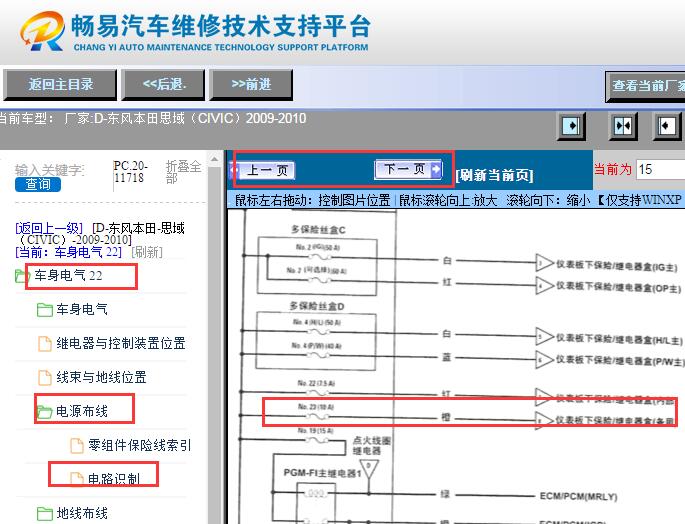Click 仪表板下保险/继电器盒(IG主) text
685x524 pixels.
[x=616, y=265]
